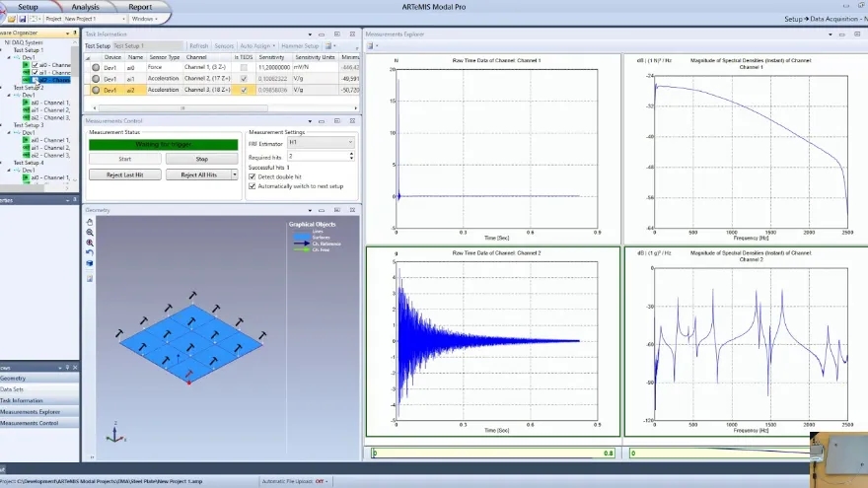This screenshot has height=488, width=868.
Task: Open Measurements Control in the windows list
Action: 39,423
